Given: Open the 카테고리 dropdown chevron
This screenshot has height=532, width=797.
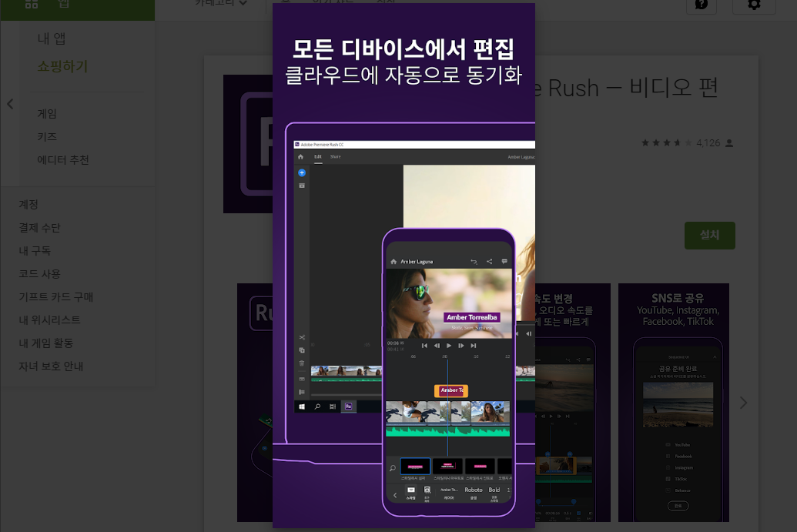Looking at the screenshot, I should (x=243, y=3).
